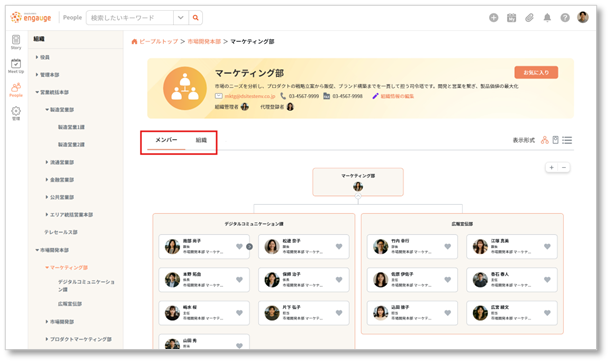Image resolution: width=610 pixels, height=363 pixels.
Task: Switch to the list view icon
Action: pyautogui.click(x=567, y=140)
